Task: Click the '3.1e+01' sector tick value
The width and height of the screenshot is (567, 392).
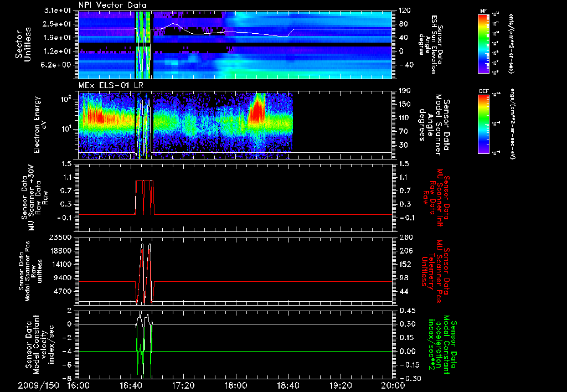Action: [59, 11]
